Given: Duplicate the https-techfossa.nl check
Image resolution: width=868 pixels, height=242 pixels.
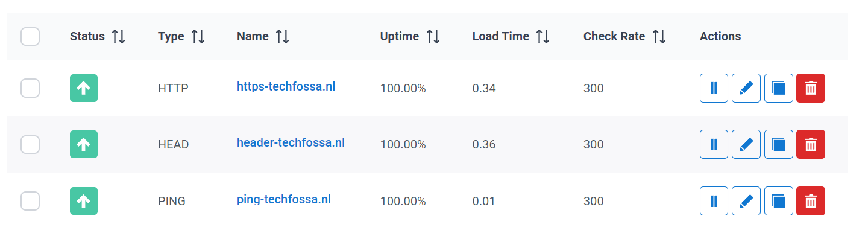Looking at the screenshot, I should (778, 88).
